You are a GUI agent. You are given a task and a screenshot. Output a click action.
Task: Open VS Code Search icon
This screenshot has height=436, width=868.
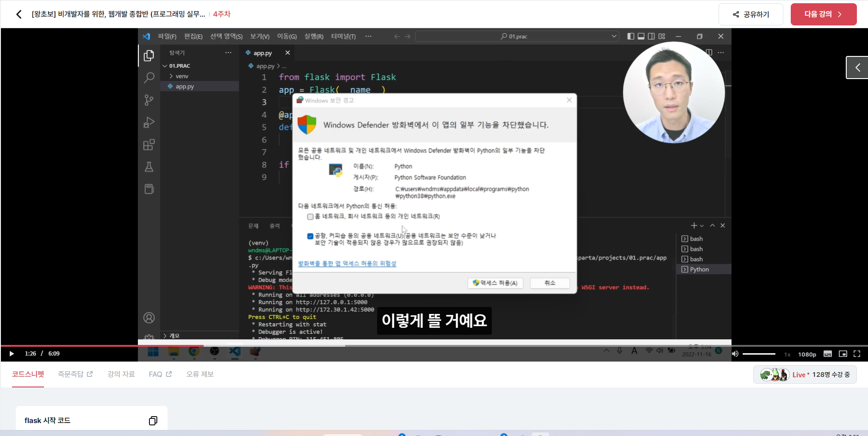[x=149, y=78]
